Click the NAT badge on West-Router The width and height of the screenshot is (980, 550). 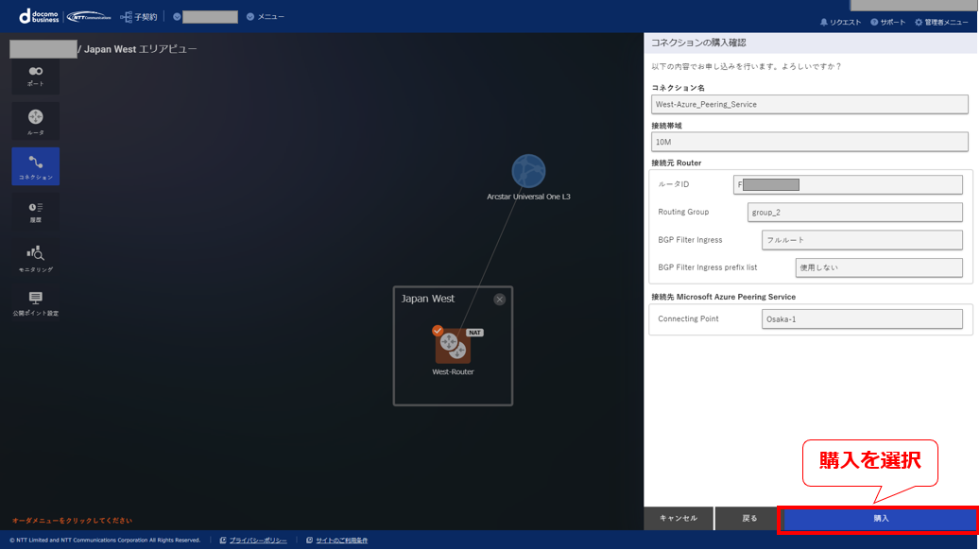(x=475, y=333)
